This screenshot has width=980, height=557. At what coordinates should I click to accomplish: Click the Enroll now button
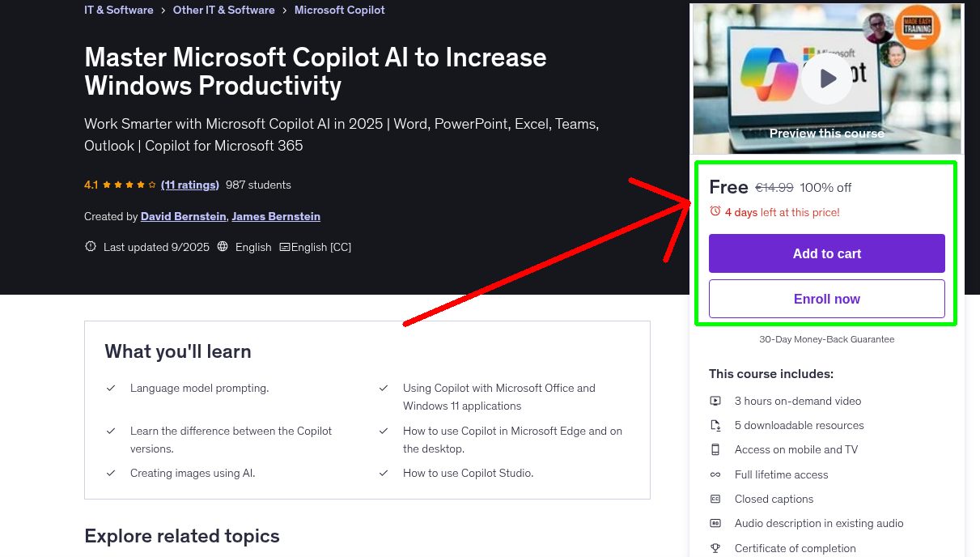tap(826, 299)
